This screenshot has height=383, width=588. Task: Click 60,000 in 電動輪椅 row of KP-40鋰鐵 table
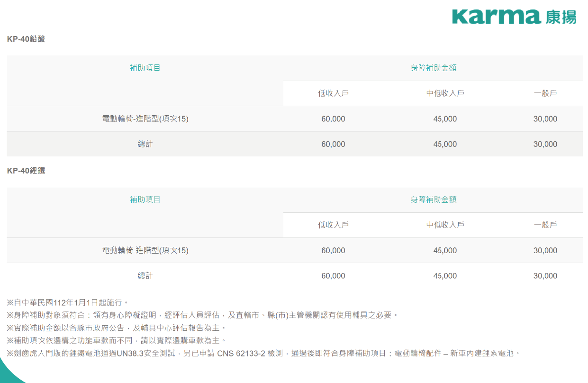tap(333, 250)
